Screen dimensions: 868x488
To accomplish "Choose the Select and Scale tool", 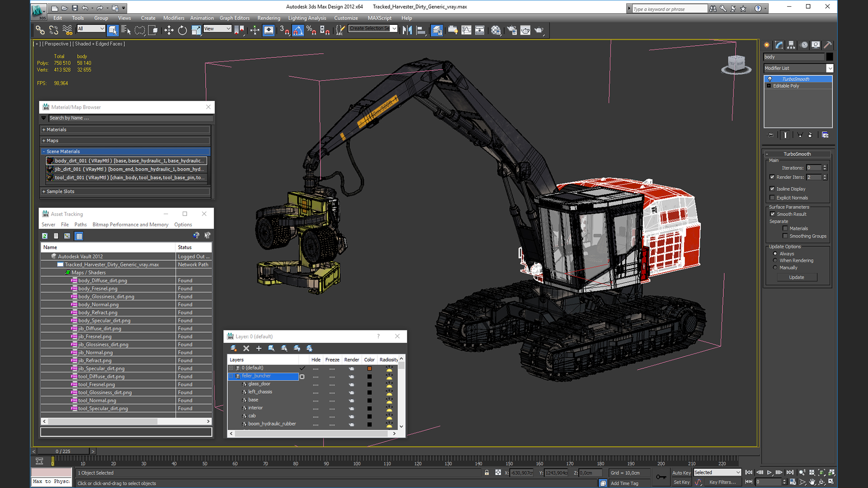I will (196, 30).
